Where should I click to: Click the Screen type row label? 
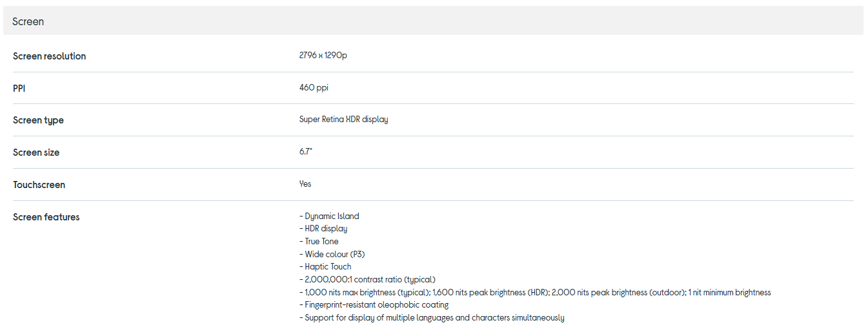(x=38, y=120)
